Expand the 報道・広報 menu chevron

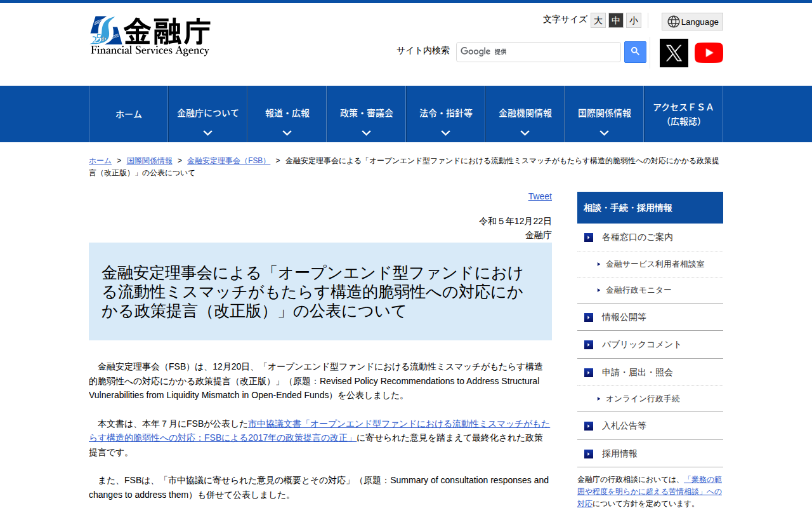tap(287, 132)
